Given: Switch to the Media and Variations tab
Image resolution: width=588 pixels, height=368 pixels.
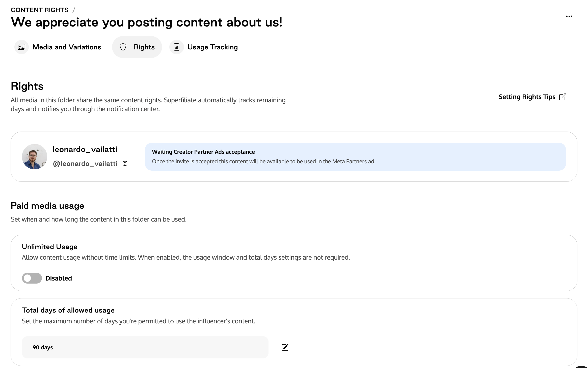Looking at the screenshot, I should [x=58, y=47].
